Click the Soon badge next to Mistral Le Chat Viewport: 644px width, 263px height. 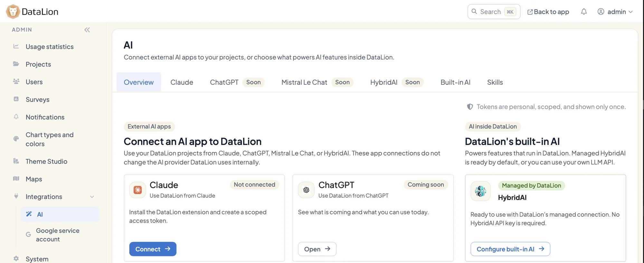tap(342, 82)
